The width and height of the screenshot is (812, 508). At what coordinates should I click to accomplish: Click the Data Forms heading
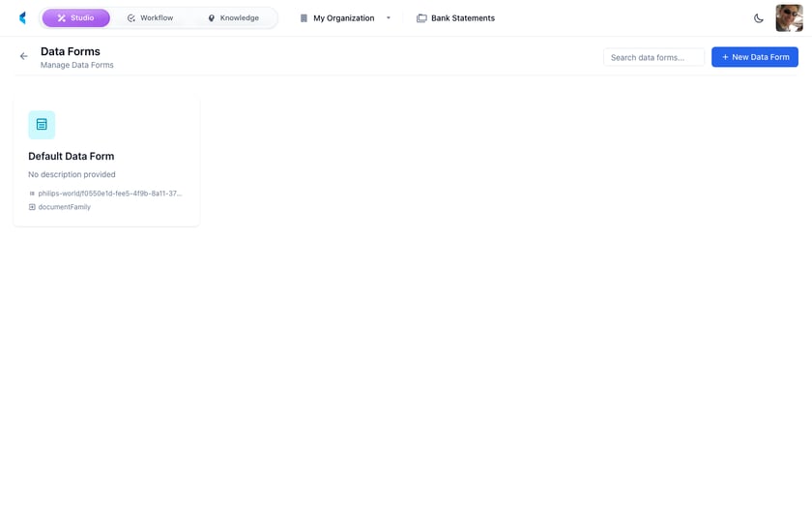[71, 51]
